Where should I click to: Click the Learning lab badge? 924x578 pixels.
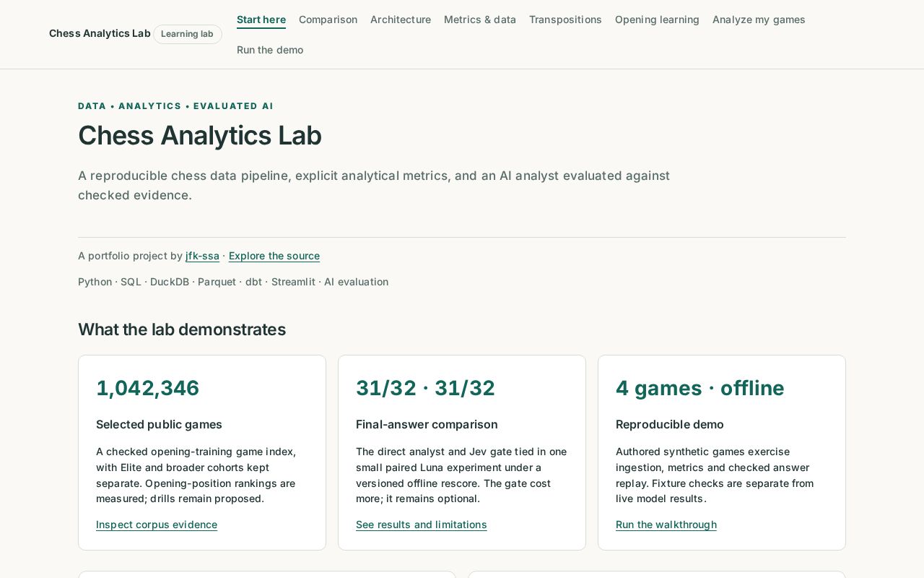(x=187, y=34)
